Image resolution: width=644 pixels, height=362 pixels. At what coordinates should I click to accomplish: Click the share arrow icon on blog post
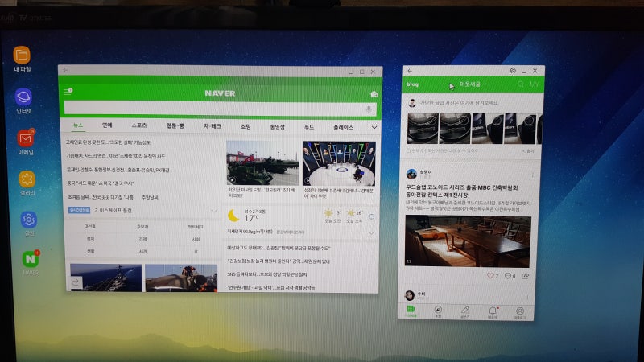pos(526,276)
